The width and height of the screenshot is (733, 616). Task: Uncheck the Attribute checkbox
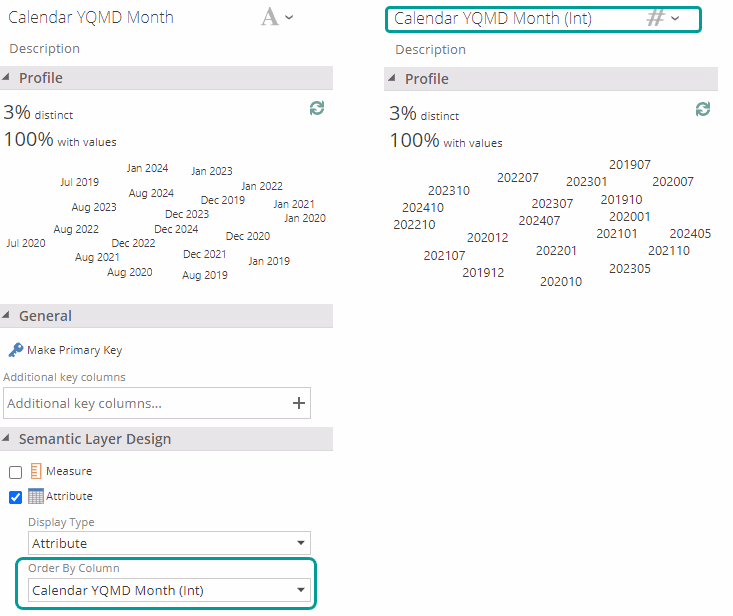coord(15,497)
